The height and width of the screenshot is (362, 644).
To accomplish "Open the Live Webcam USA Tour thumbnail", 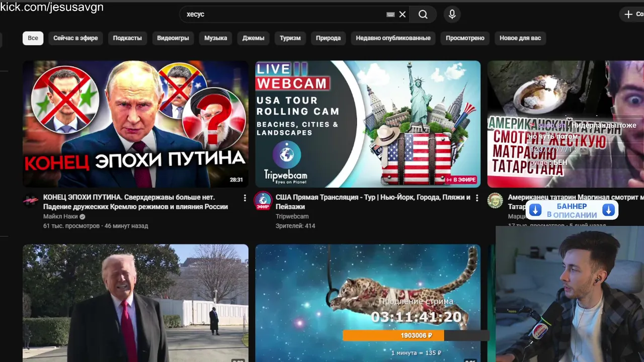I will point(368,124).
